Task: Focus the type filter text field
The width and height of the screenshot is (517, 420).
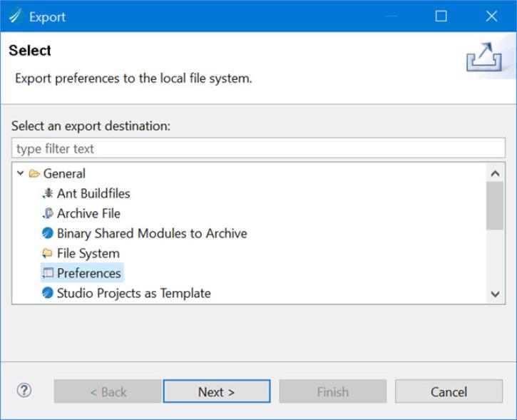Action: [x=258, y=148]
